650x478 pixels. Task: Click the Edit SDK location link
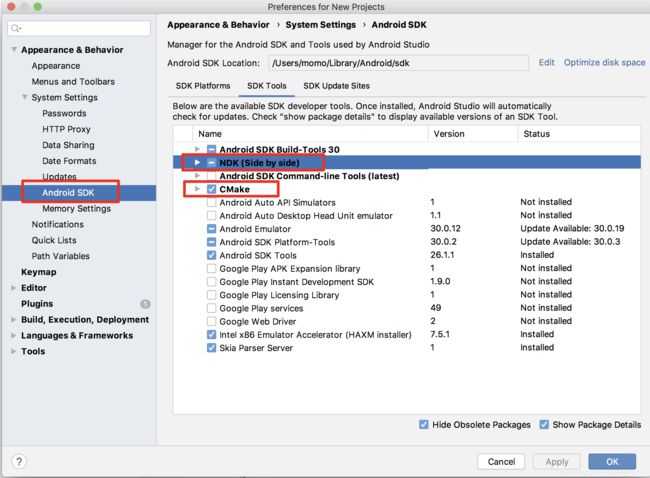click(546, 63)
